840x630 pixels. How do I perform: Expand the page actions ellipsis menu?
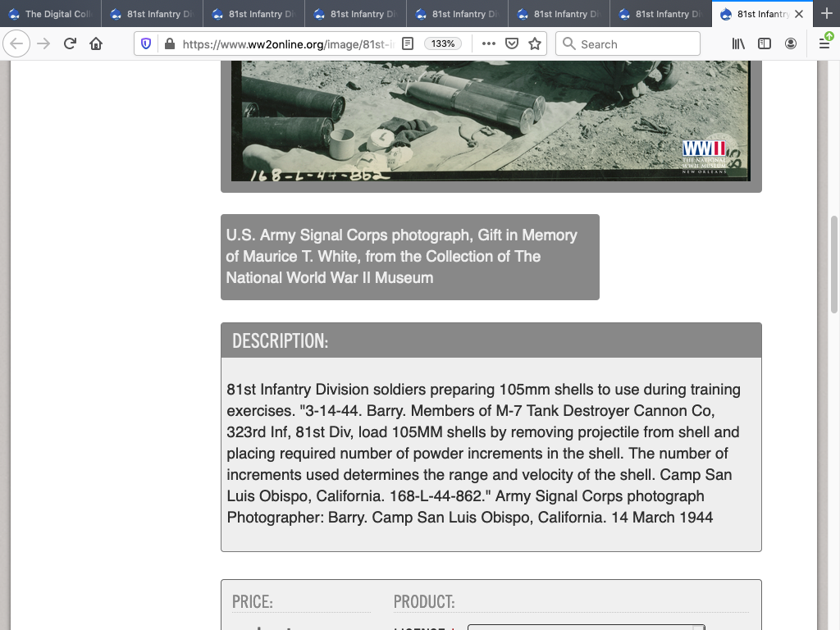click(489, 43)
